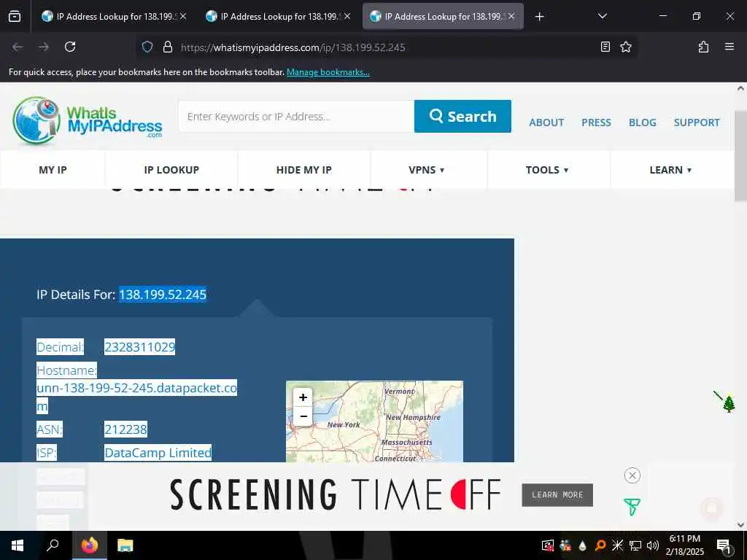The image size is (747, 560).
Task: Open the network tray icon
Action: pyautogui.click(x=635, y=545)
